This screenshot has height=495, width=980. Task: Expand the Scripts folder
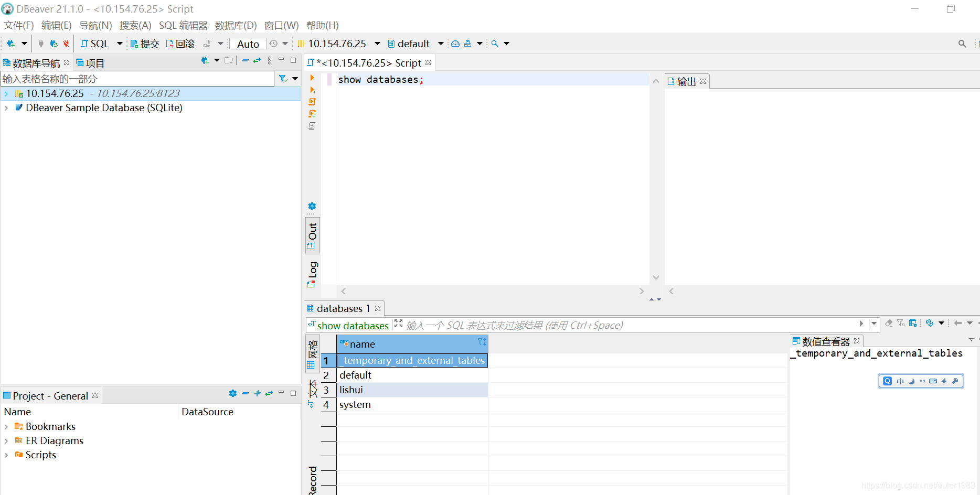tap(6, 455)
